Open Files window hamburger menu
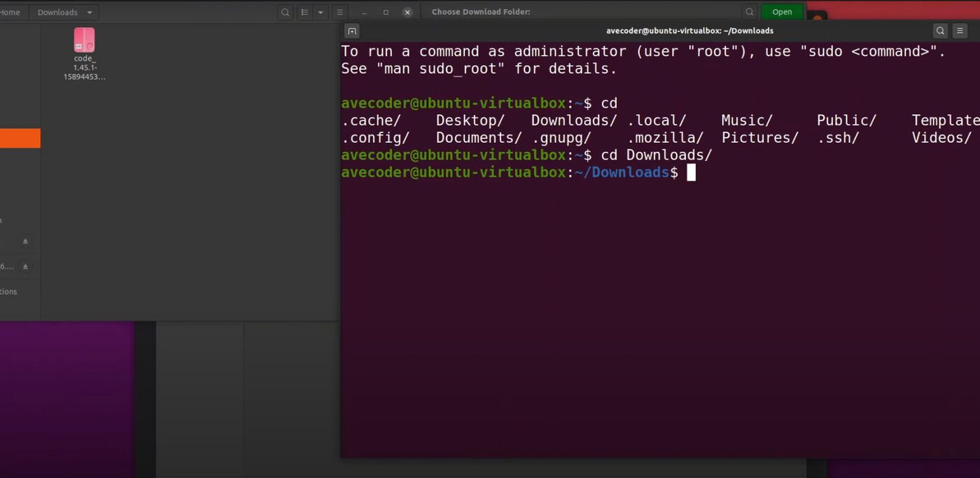 [x=339, y=12]
